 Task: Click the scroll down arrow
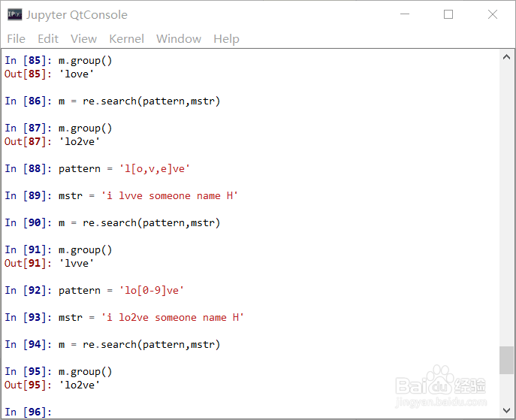tap(506, 410)
